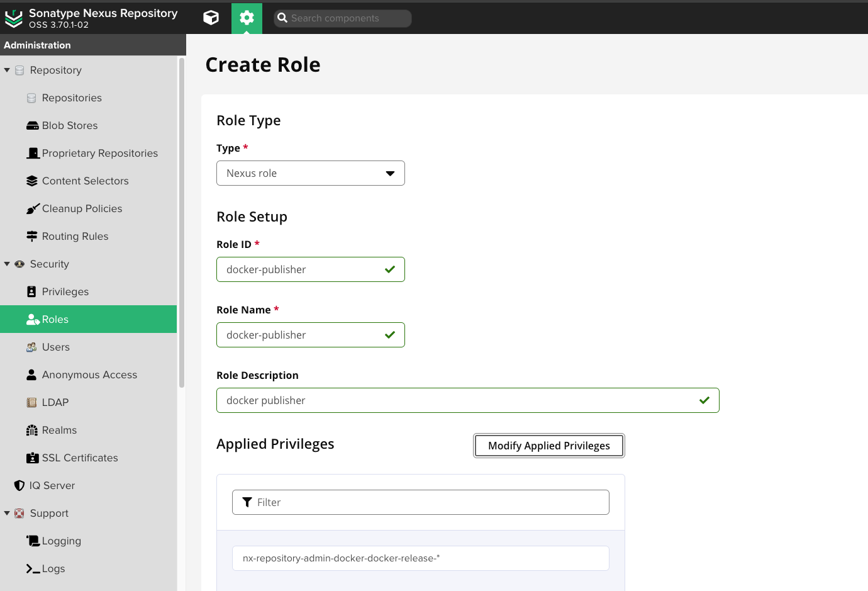This screenshot has height=591, width=868.
Task: Click the Administration panel header
Action: (x=93, y=45)
